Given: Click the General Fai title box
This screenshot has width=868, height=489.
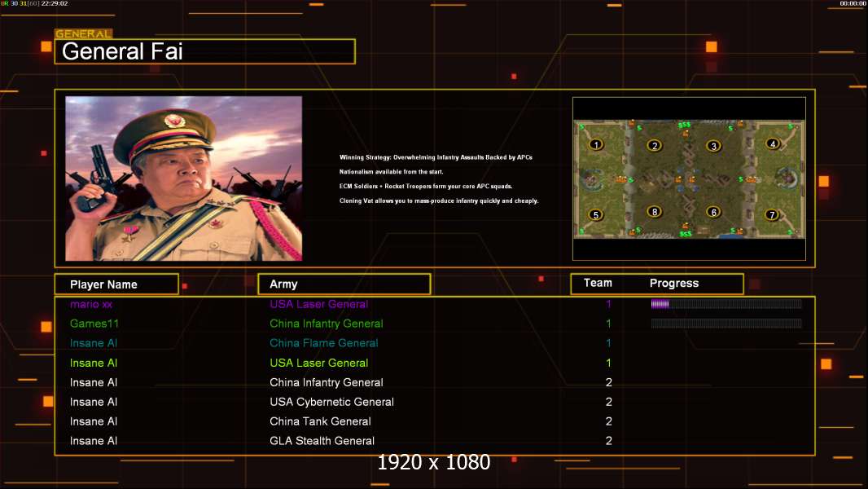Looking at the screenshot, I should (x=205, y=51).
